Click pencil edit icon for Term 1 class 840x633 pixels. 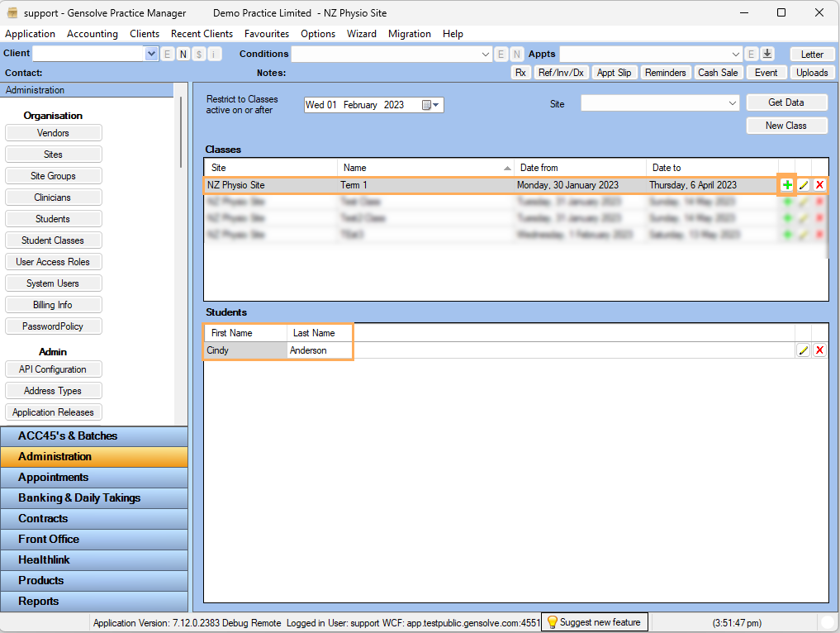tap(803, 185)
